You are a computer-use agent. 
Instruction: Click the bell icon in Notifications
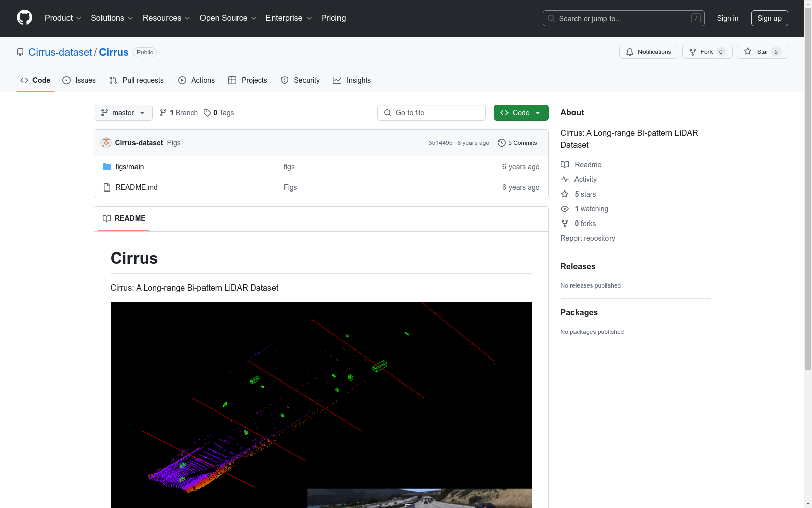[630, 52]
